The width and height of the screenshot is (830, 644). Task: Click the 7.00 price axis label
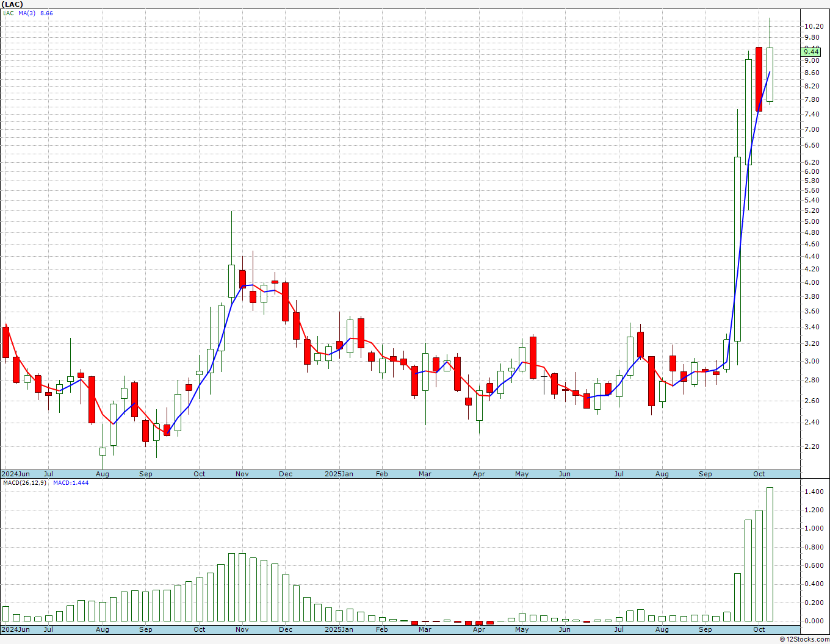(x=812, y=129)
